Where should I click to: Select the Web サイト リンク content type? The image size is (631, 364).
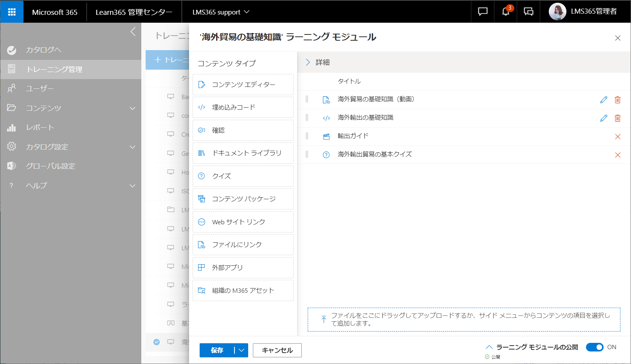click(243, 222)
